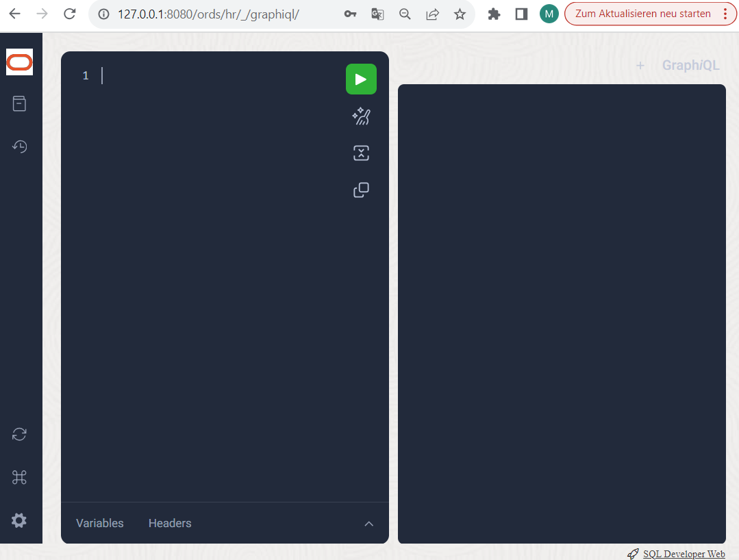The width and height of the screenshot is (739, 560).
Task: Show the query history panel
Action: coord(19,146)
